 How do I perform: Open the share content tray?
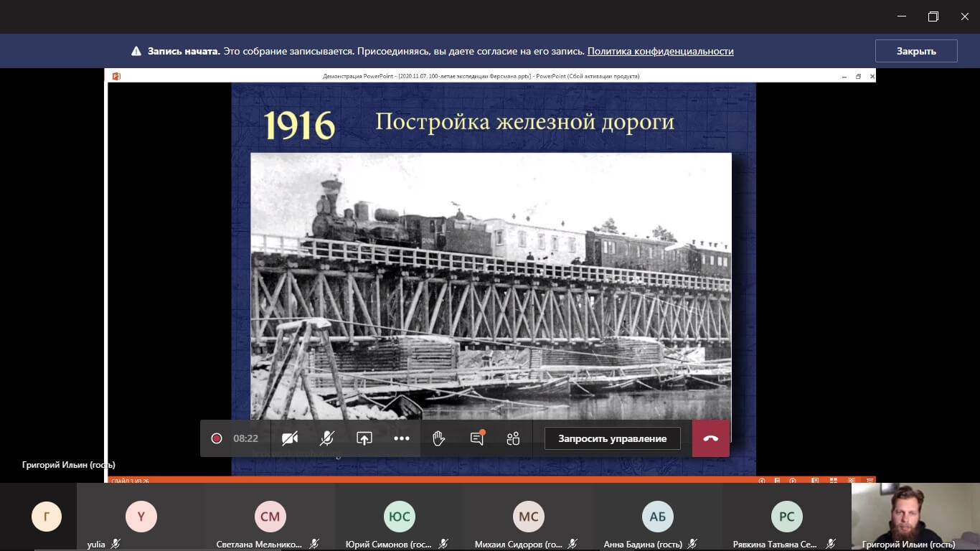pos(364,438)
